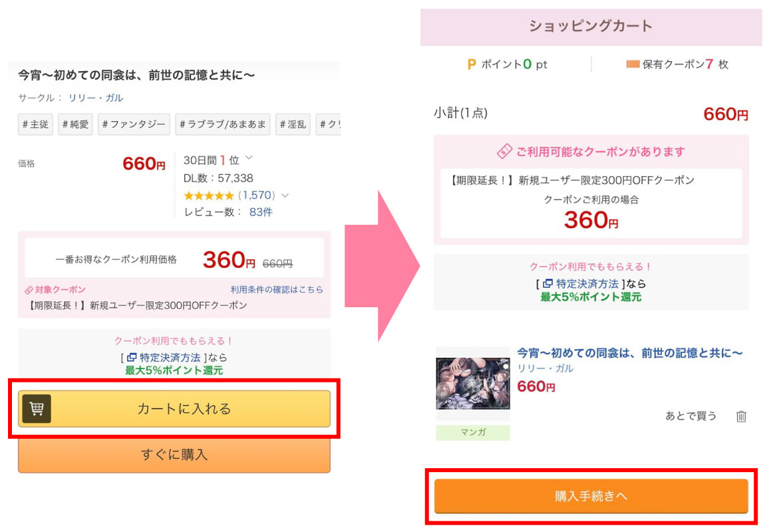765x532 pixels.
Task: Click the pink coupon icon beside 対象クーポン
Action: point(29,290)
